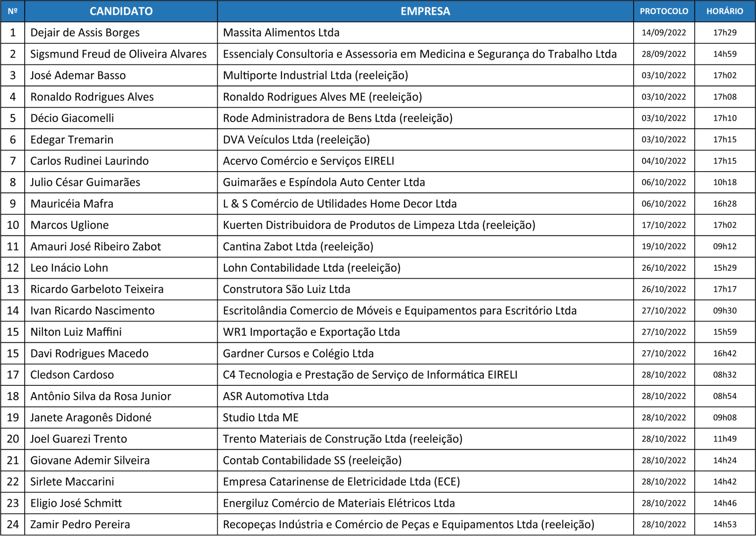Viewport: 756px width, 557px height.
Task: Click Contab Contabilidade SS (reeleição)
Action: pyautogui.click(x=312, y=460)
